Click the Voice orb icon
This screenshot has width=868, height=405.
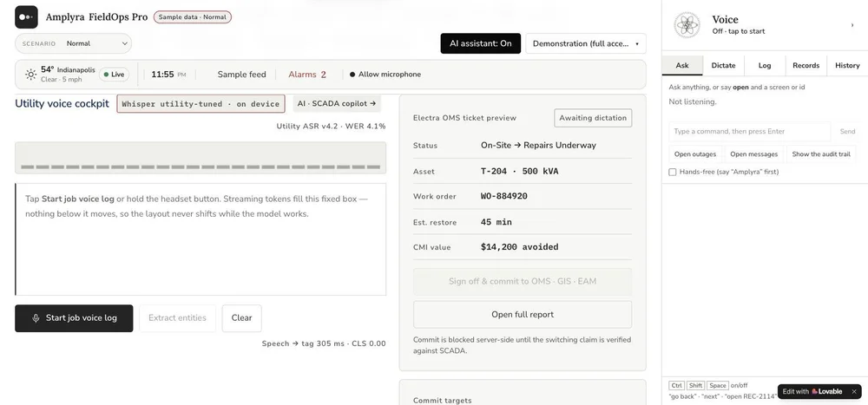pyautogui.click(x=687, y=25)
